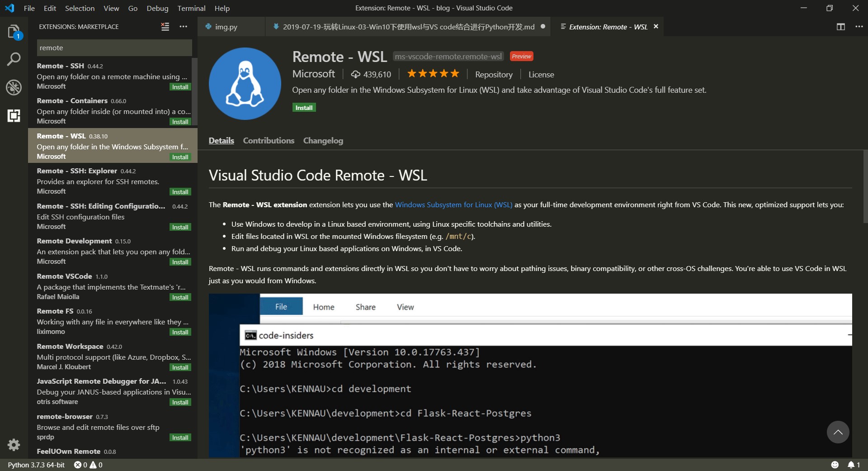Image resolution: width=868 pixels, height=471 pixels.
Task: Click the scroll-to-top round arrow button
Action: tap(838, 432)
